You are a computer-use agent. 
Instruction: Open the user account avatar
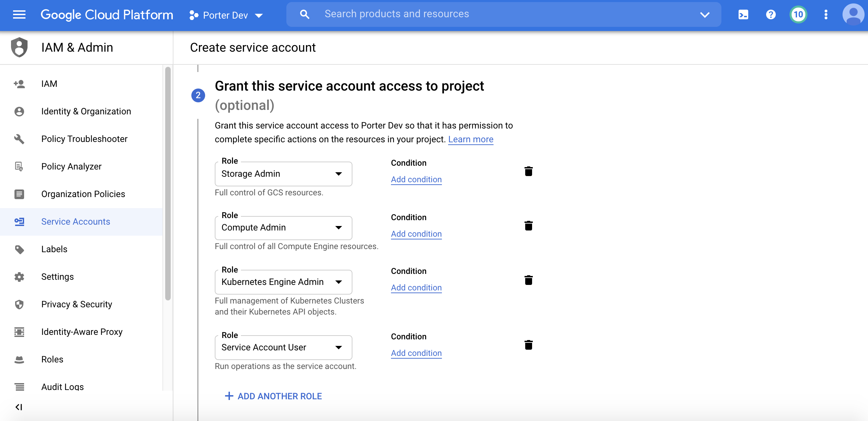[853, 14]
